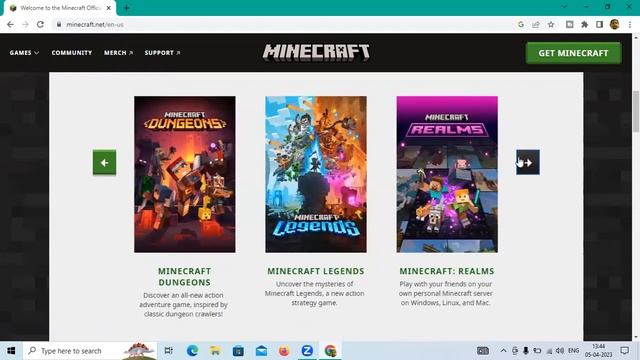Screen dimensions: 640x360
Task: Open Mail app from taskbar
Action: click(261, 351)
